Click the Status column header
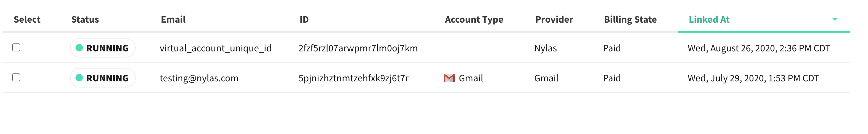 pyautogui.click(x=85, y=20)
